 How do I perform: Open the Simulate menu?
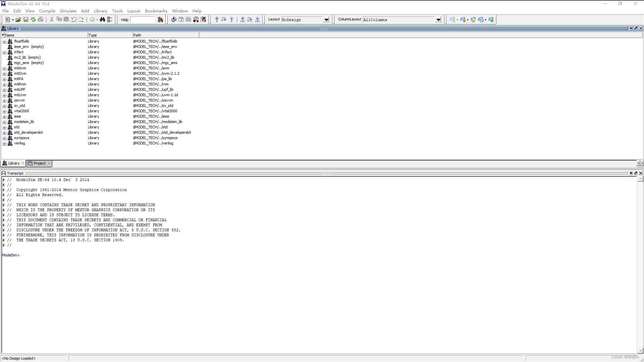coord(68,11)
